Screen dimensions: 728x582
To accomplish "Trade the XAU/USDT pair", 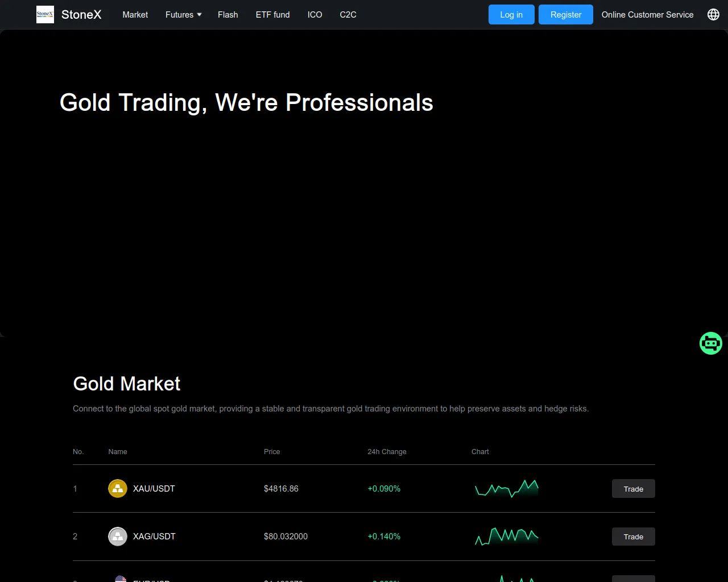I will click(x=634, y=489).
